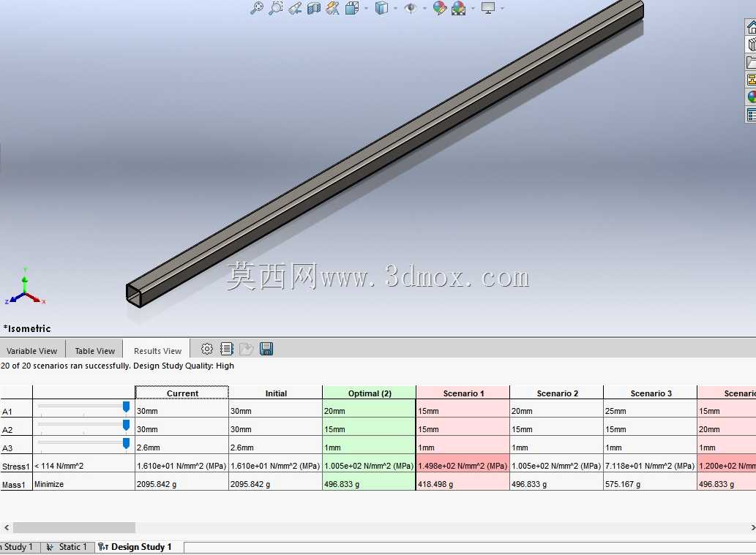Click the scrollbar left arrow
Viewport: 756px width, 555px height.
pyautogui.click(x=7, y=527)
